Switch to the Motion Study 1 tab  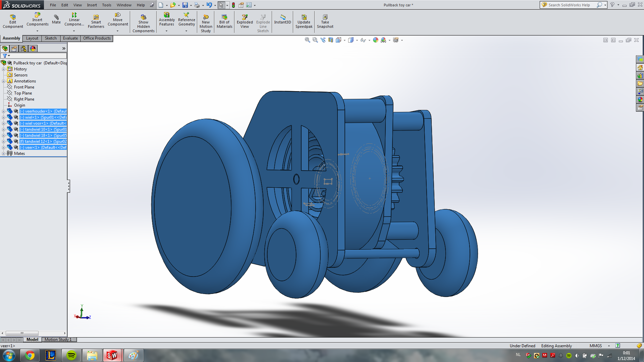59,340
